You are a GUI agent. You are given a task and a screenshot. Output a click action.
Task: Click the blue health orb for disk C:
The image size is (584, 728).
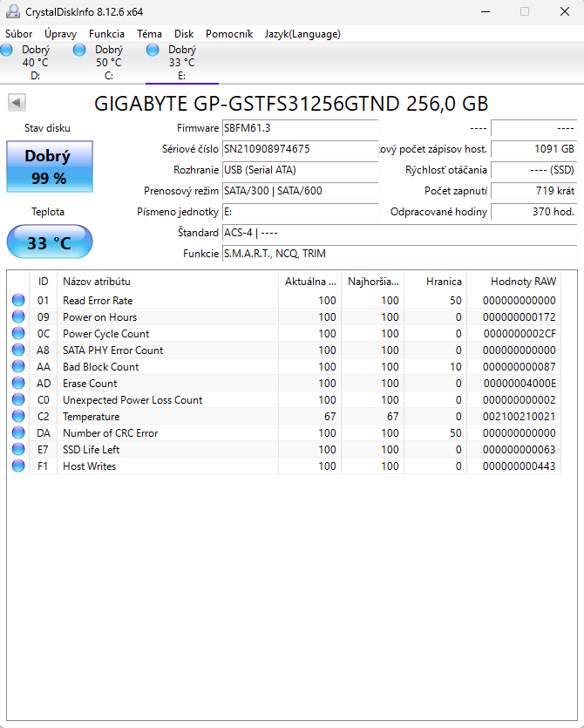(79, 50)
